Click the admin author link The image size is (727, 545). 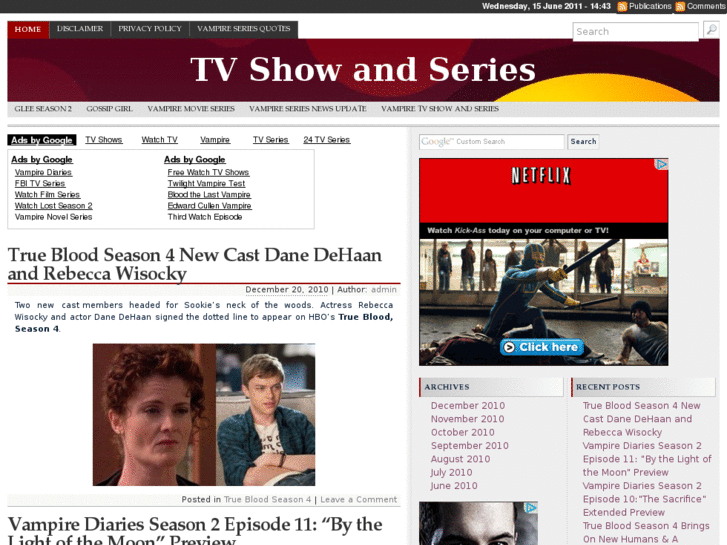point(384,289)
